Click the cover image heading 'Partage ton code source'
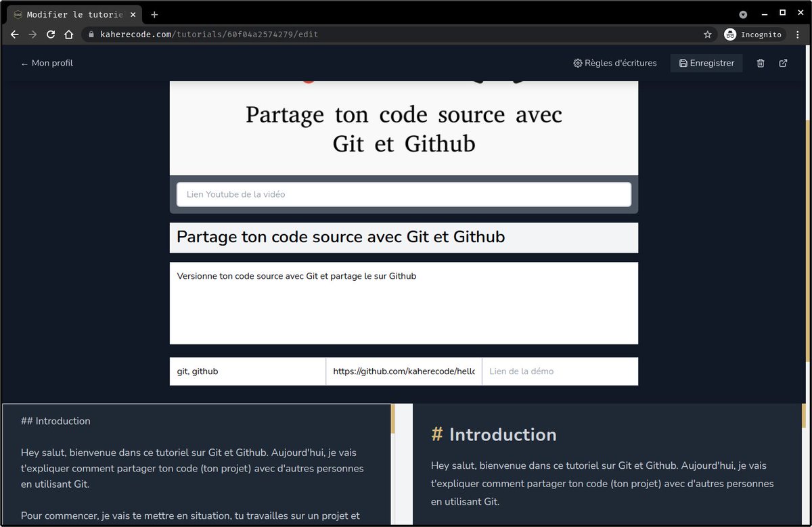This screenshot has height=527, width=812. pos(404,129)
